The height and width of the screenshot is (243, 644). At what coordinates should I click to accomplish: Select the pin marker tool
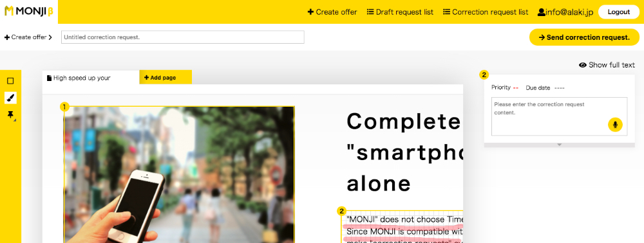(11, 114)
